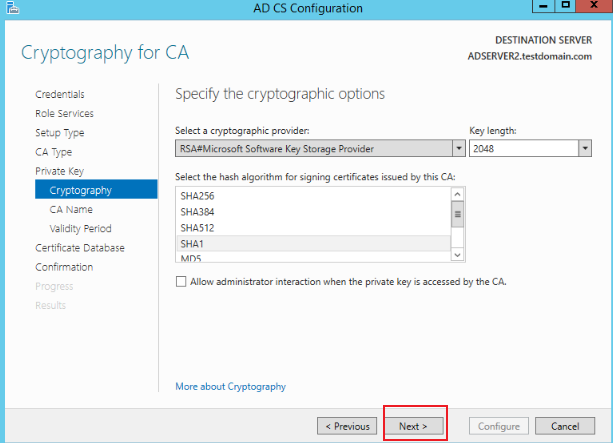Click the Key length 2048 combo box
The height and width of the screenshot is (443, 613).
(x=530, y=149)
